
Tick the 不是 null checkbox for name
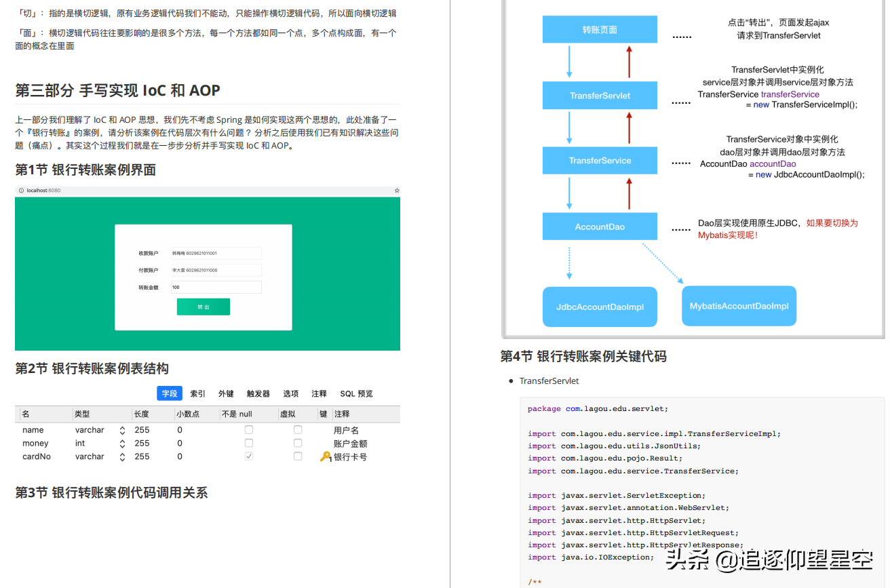pyautogui.click(x=249, y=430)
